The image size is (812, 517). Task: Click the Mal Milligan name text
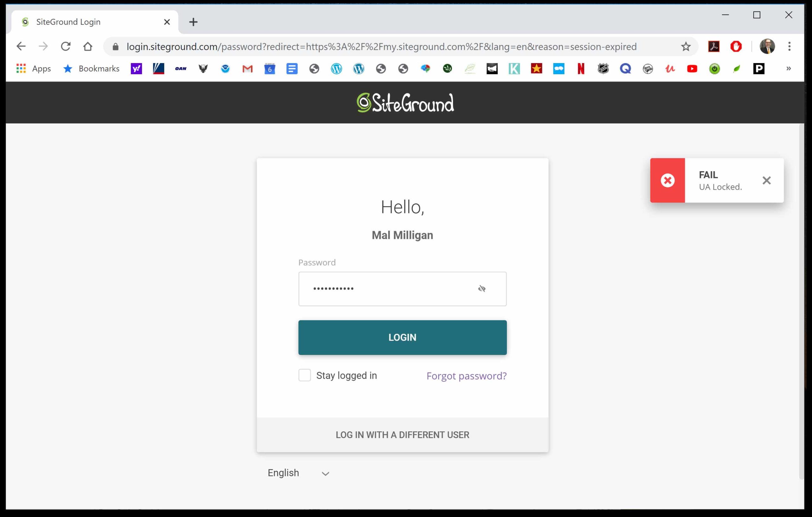(x=402, y=235)
